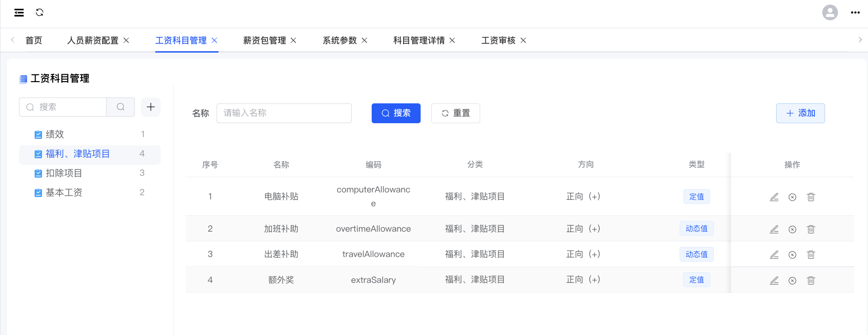Select the 扣除项目 category

(90, 173)
